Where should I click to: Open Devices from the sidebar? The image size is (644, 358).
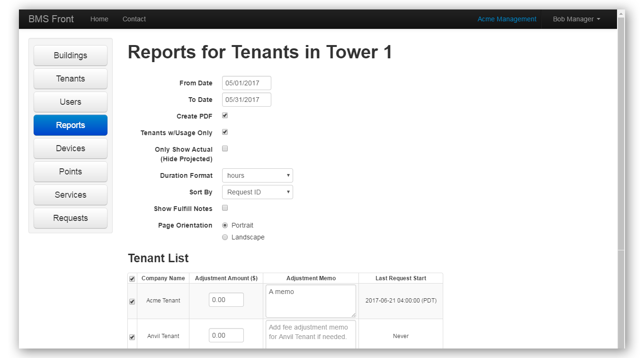[71, 148]
